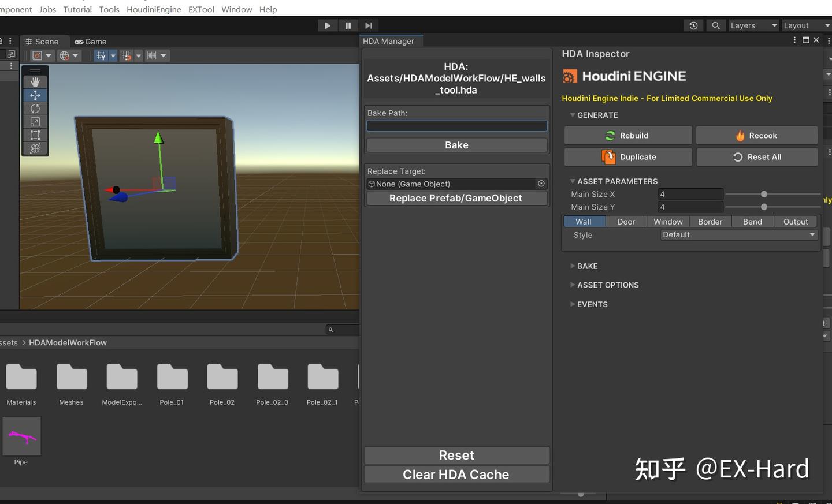
Task: Open the Pipe asset thumbnail
Action: [x=21, y=436]
